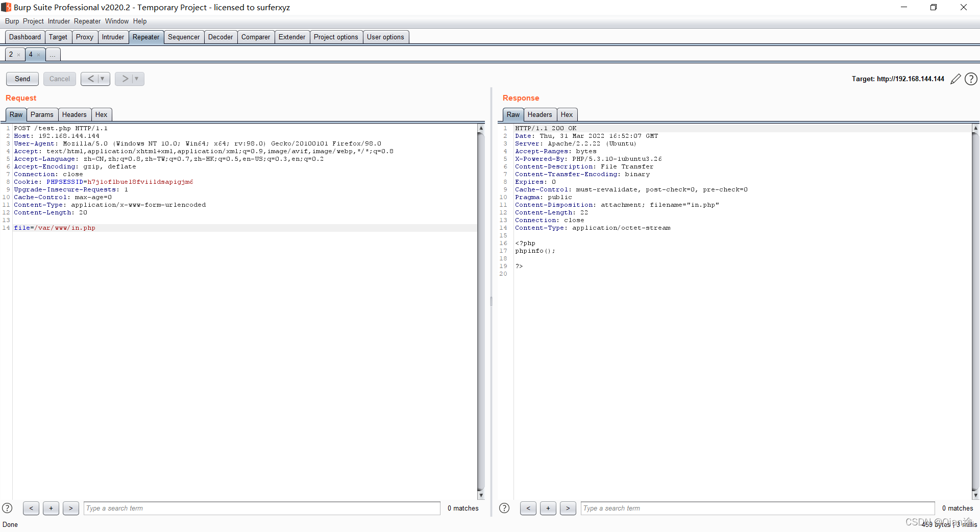Click the response pane vertical scrollbar

tap(975, 311)
